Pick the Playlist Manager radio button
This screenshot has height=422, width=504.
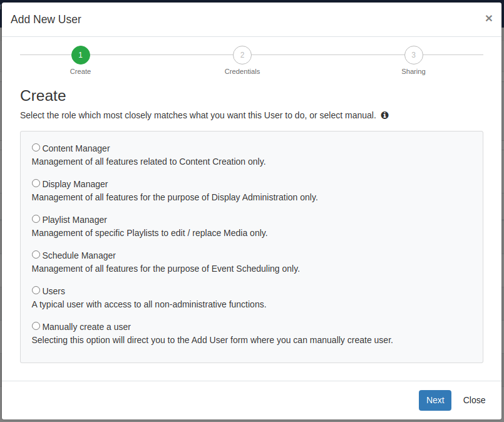coord(36,219)
